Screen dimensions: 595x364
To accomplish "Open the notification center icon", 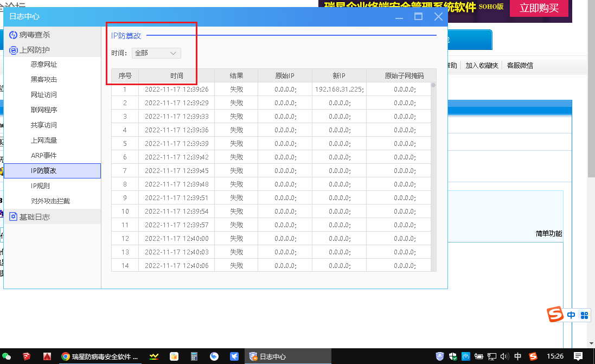I will click(578, 356).
